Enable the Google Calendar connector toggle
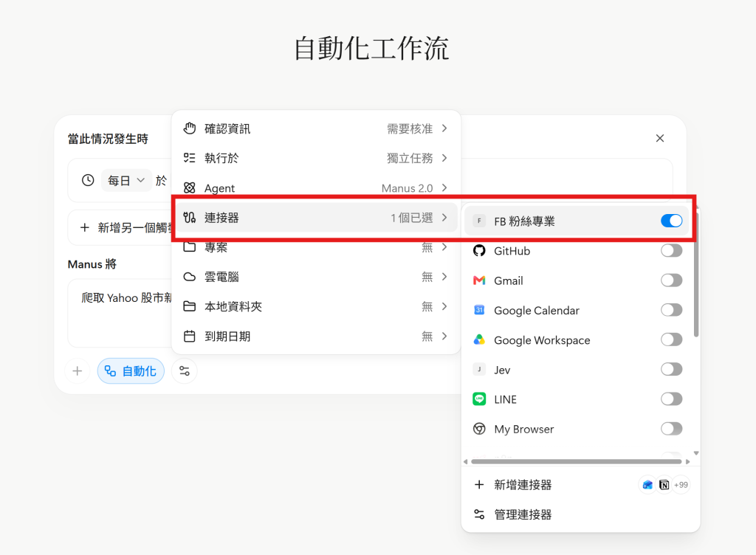The image size is (756, 555). (x=672, y=310)
